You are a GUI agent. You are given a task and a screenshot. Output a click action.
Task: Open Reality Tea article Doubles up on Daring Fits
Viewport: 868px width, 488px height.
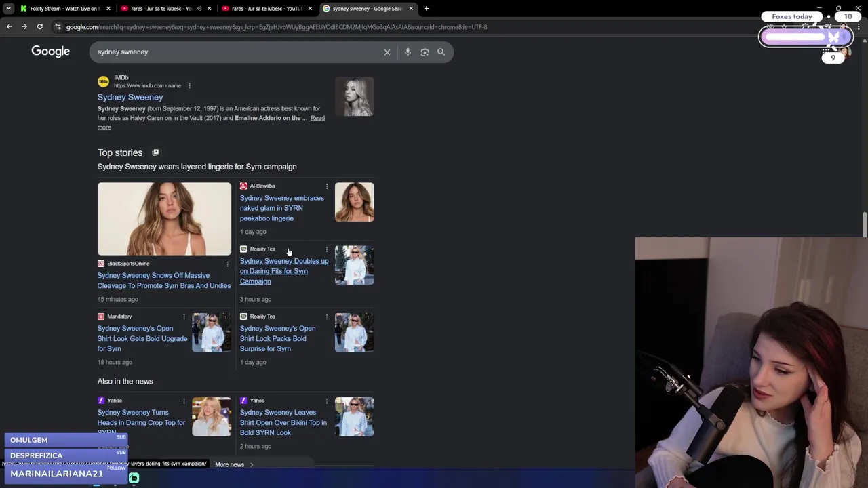(283, 271)
